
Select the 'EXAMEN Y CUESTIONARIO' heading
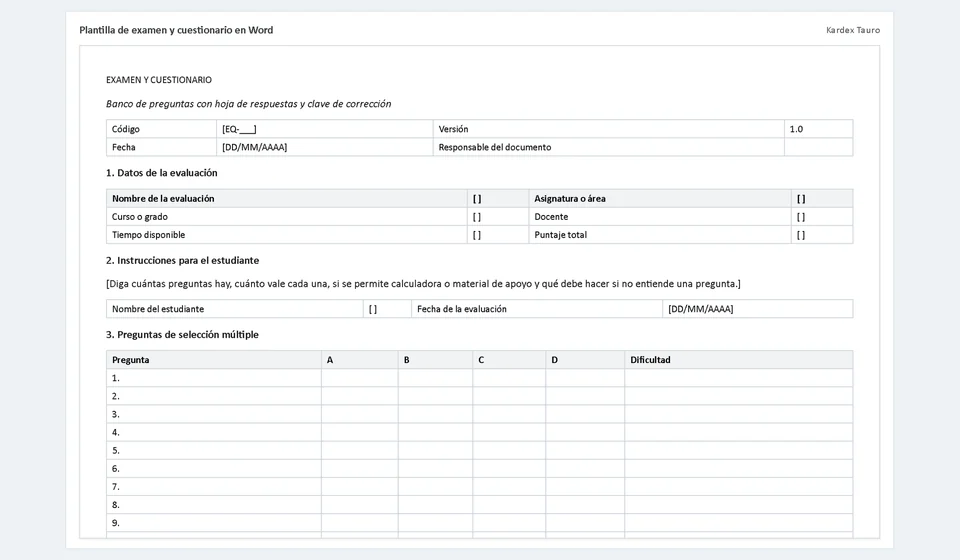pos(159,80)
